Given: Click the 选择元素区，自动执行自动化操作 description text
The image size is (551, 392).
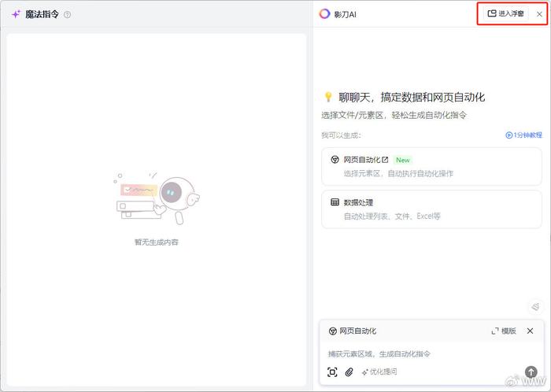Looking at the screenshot, I should [398, 173].
